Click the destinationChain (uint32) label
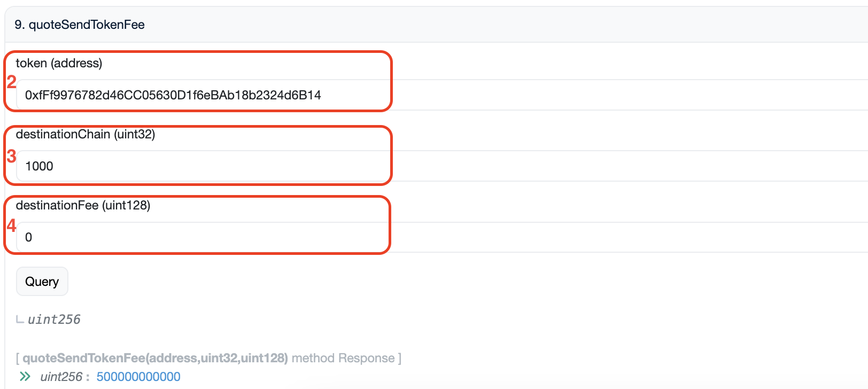The width and height of the screenshot is (868, 389). (x=86, y=134)
